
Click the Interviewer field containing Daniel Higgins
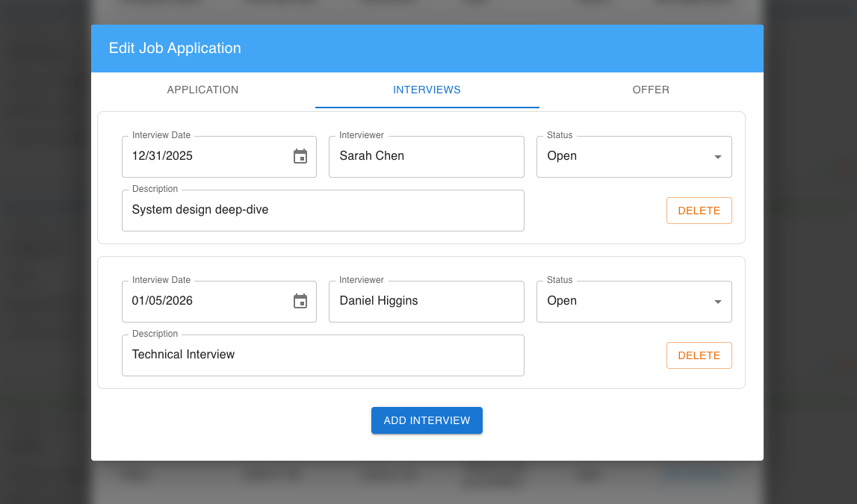point(426,302)
